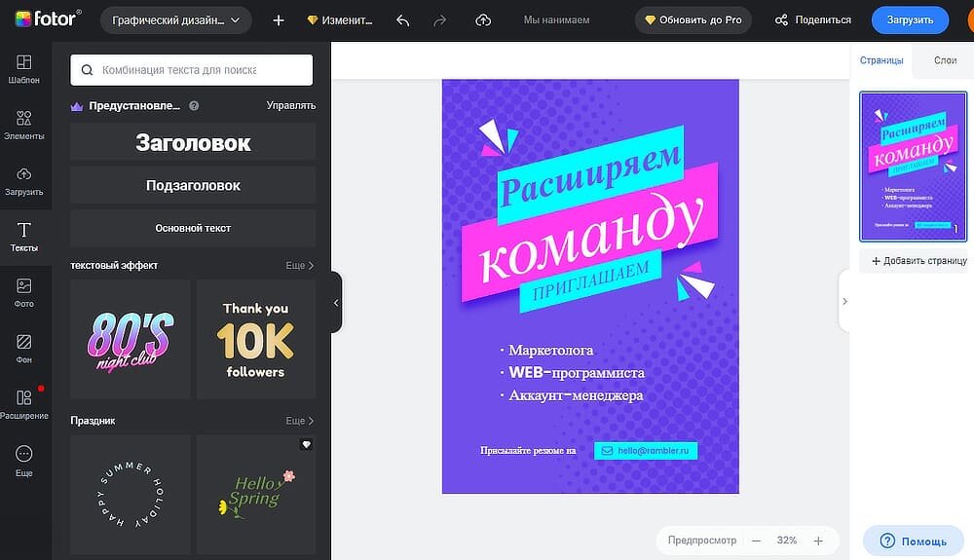Click the Предпросмотр preview button
The image size is (974, 560).
point(702,541)
